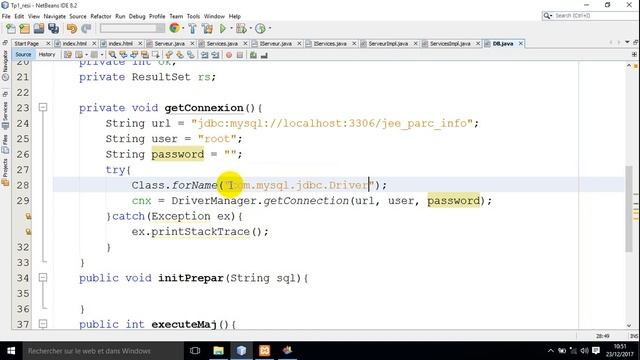Click the Stop Macro Recording icon
The image size is (640, 360).
[240, 55]
